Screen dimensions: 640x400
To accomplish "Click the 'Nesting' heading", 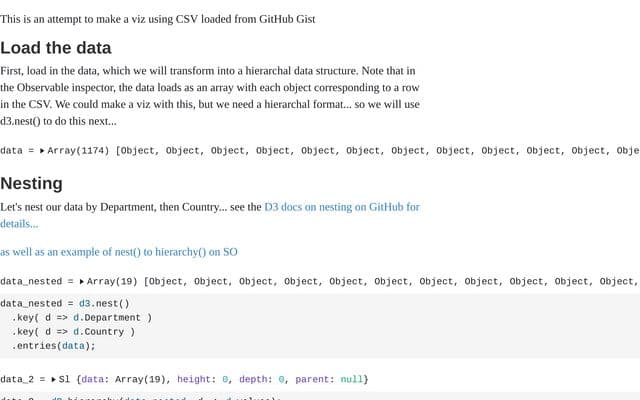I will 31,183.
